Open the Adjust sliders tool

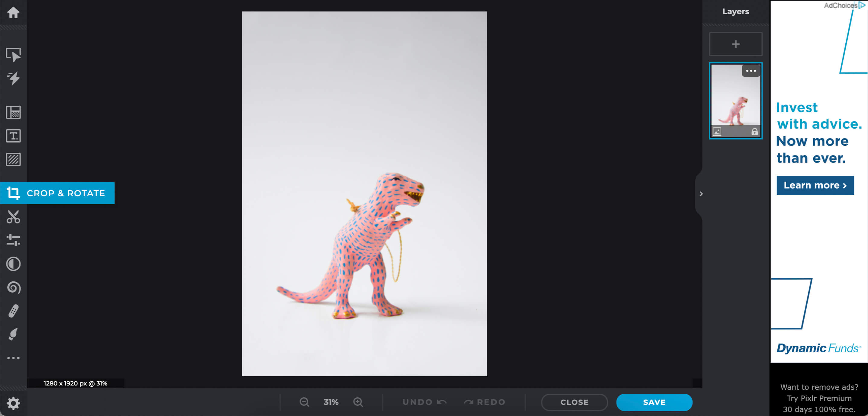coord(14,240)
